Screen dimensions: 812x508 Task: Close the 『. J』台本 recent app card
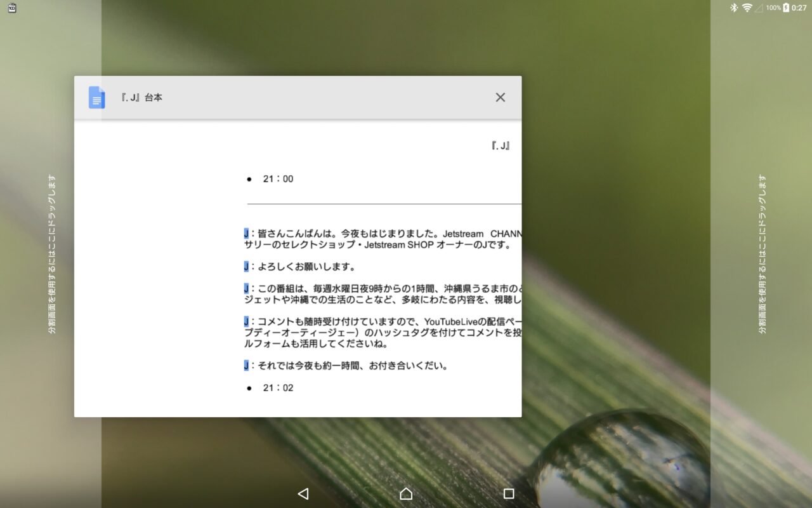click(500, 97)
